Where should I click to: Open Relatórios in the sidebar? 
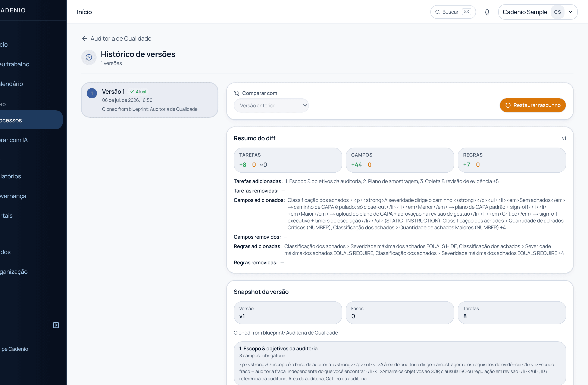(x=11, y=176)
